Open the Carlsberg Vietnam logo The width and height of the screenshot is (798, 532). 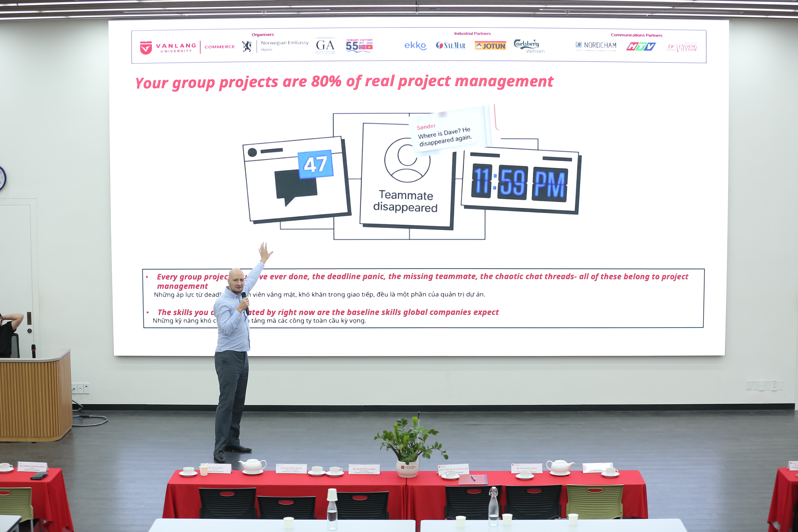coord(529,46)
